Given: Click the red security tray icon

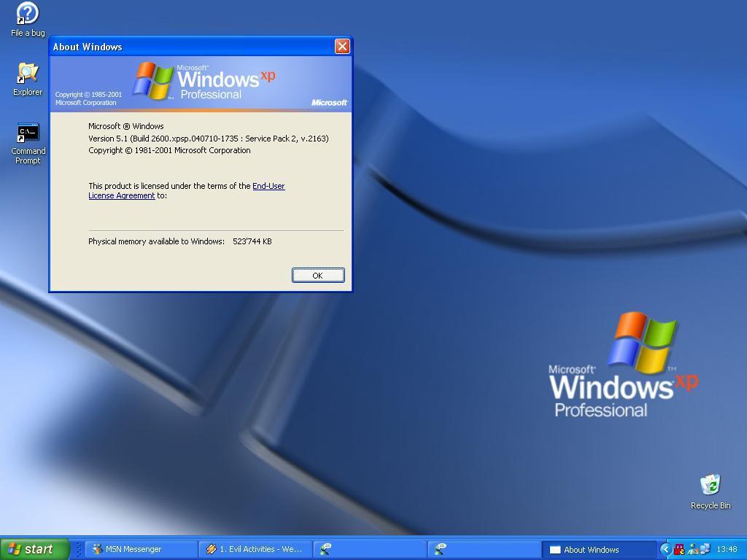Looking at the screenshot, I should tap(680, 550).
